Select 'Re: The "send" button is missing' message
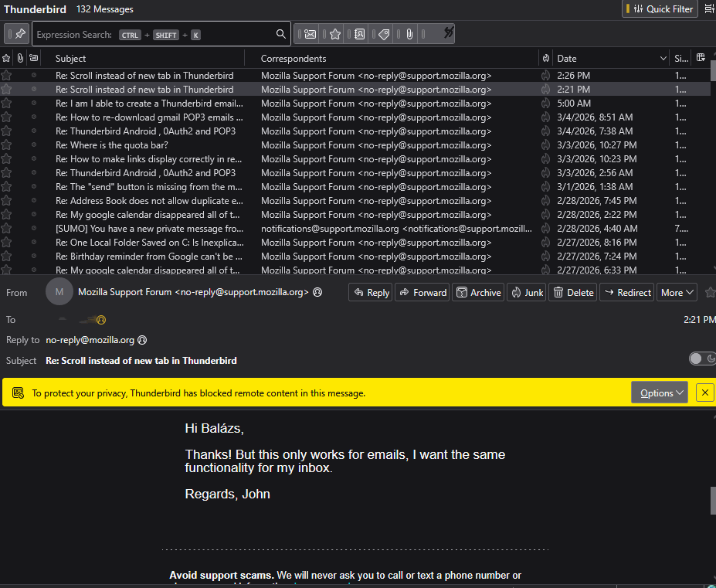 [x=356, y=187]
